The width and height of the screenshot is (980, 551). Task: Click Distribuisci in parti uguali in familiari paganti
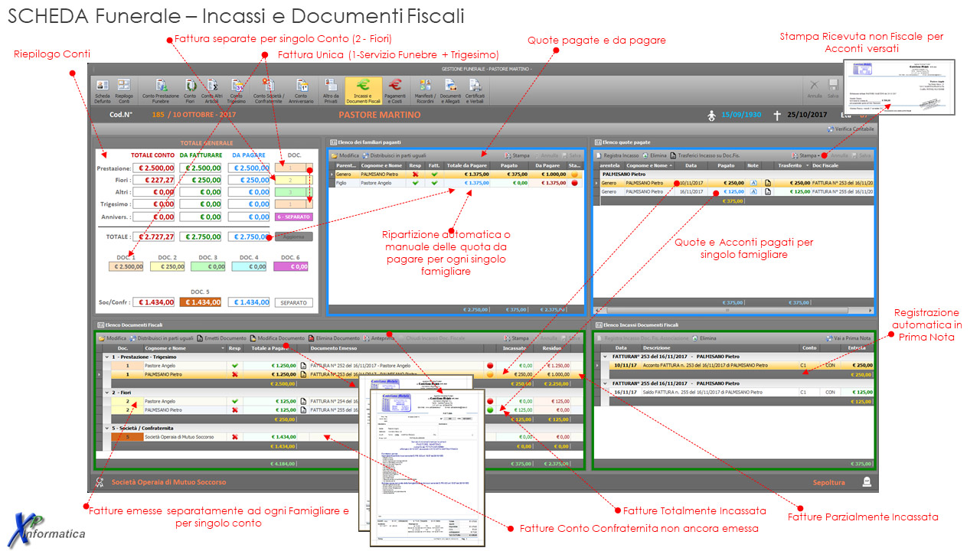[395, 155]
